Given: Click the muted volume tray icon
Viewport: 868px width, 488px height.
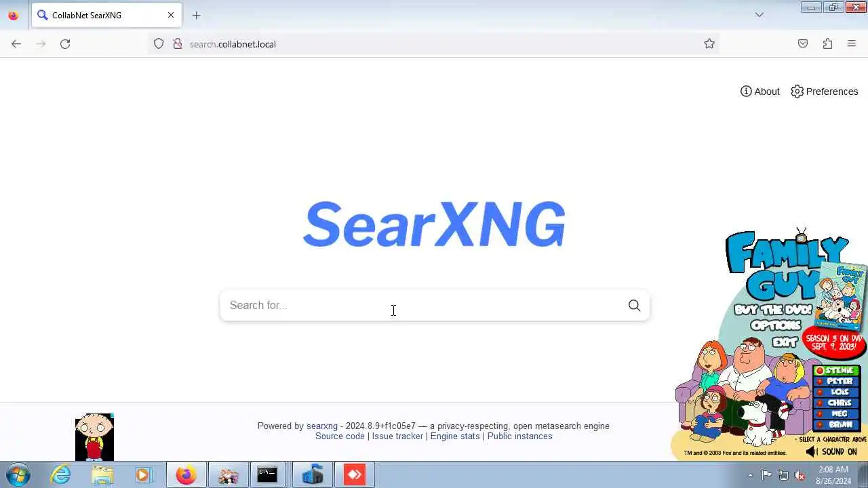Looking at the screenshot, I should 800,475.
